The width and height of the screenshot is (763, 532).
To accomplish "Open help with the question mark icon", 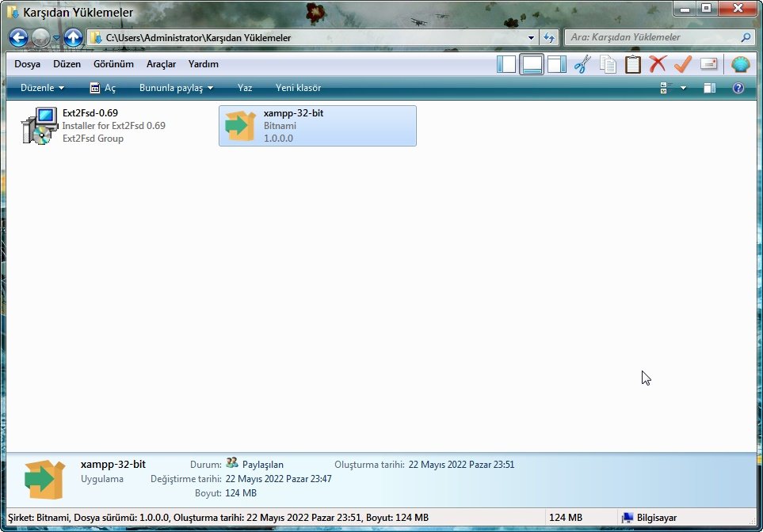I will tap(738, 88).
